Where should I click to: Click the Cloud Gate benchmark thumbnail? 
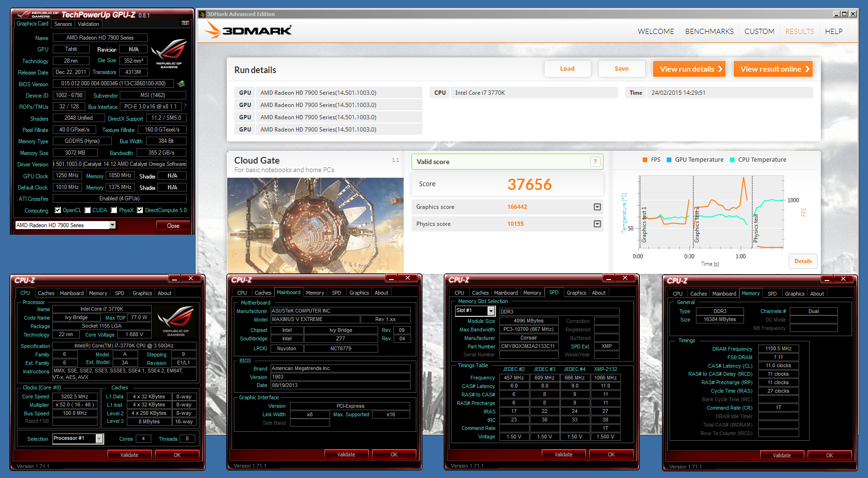315,225
